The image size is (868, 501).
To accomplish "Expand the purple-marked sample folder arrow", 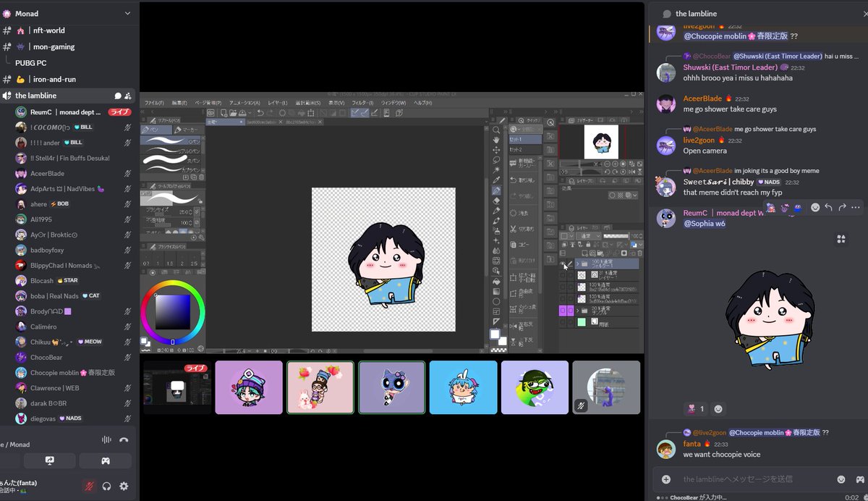I will 577,311.
